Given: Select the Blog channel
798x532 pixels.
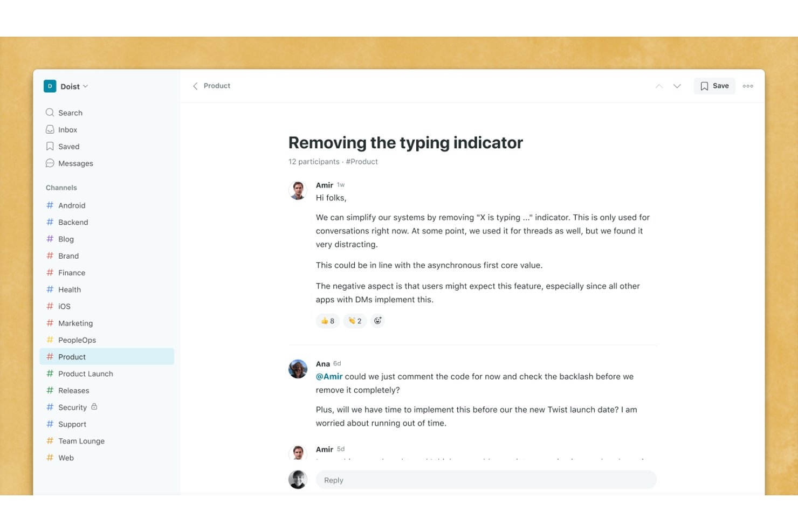Looking at the screenshot, I should tap(107, 239).
